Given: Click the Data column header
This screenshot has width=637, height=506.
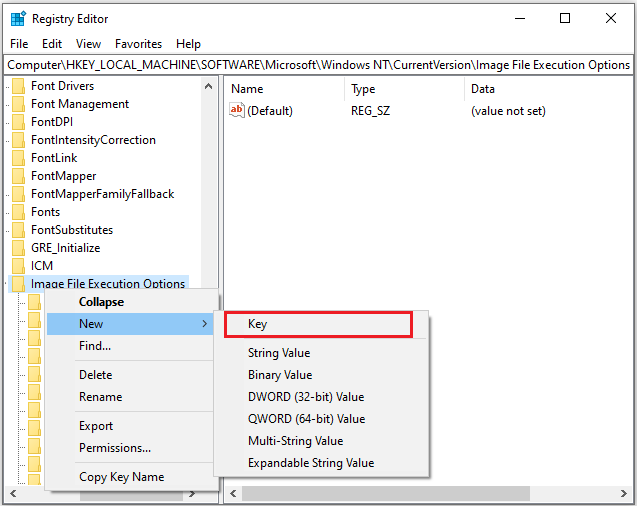Looking at the screenshot, I should pyautogui.click(x=483, y=89).
